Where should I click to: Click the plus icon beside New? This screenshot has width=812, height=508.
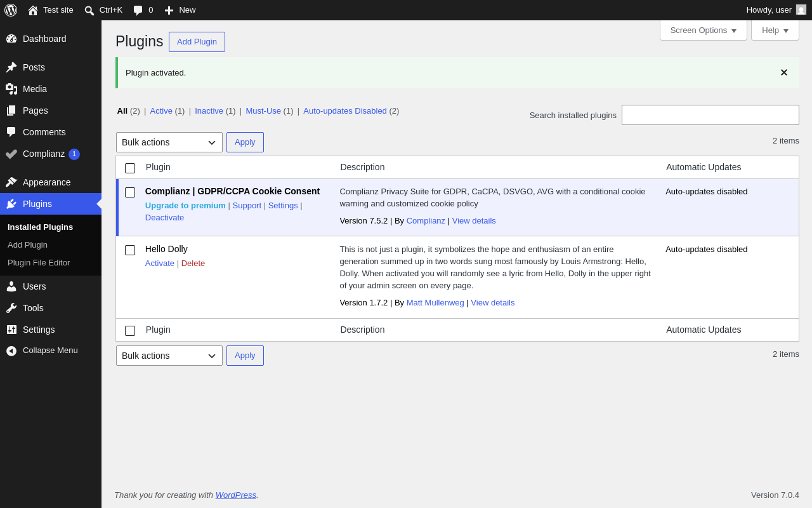169,10
